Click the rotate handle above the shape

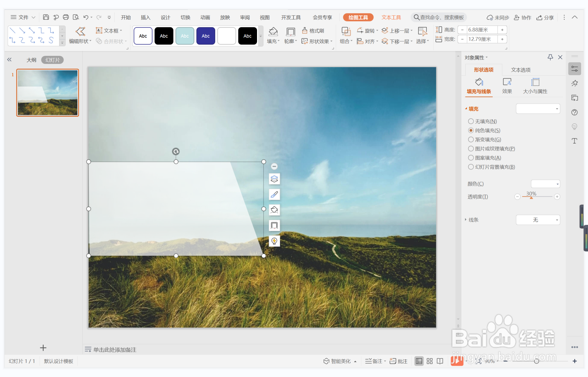[x=176, y=152]
